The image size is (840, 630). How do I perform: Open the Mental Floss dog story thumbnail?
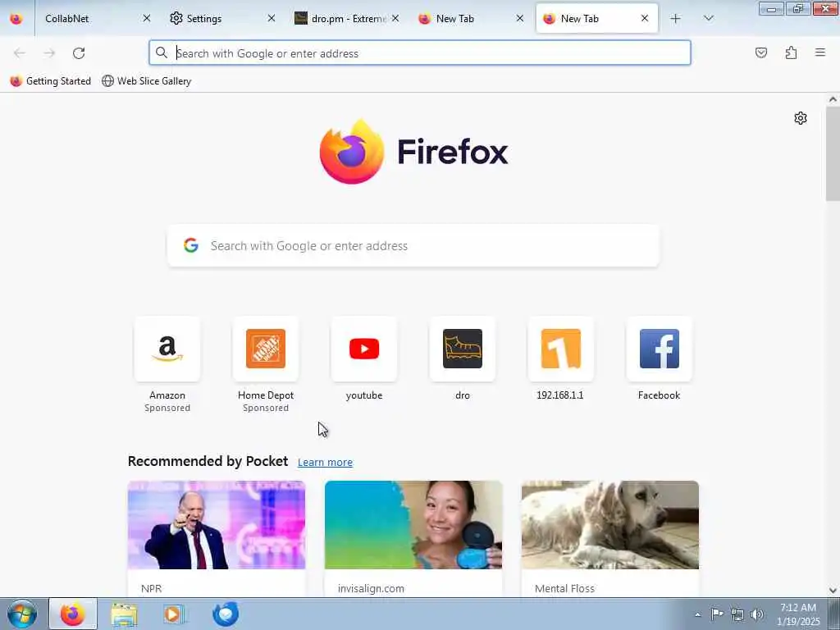(610, 525)
